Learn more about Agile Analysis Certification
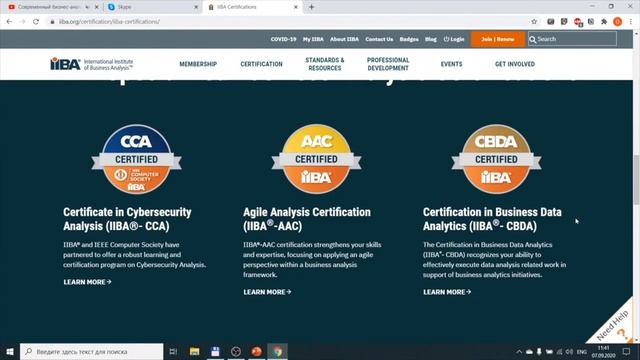 [267, 292]
